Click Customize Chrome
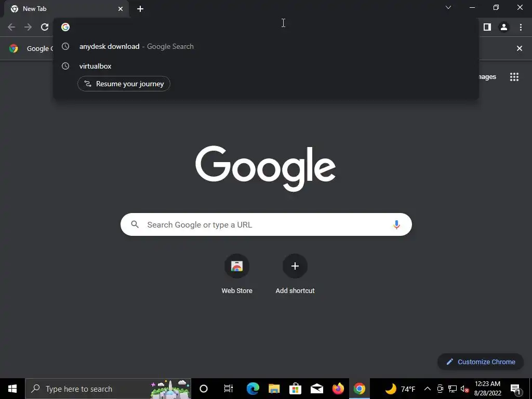This screenshot has height=399, width=532. (481, 362)
